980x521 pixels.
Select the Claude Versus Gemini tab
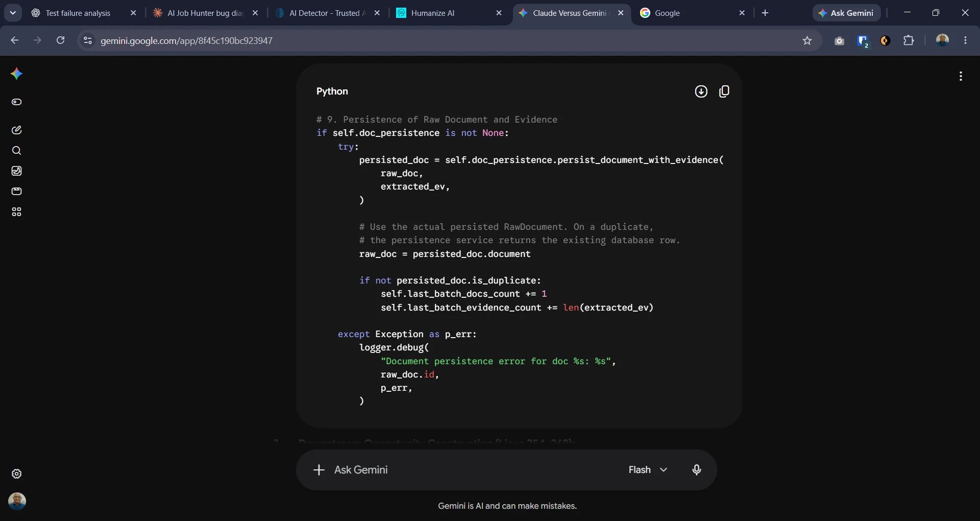tap(569, 13)
